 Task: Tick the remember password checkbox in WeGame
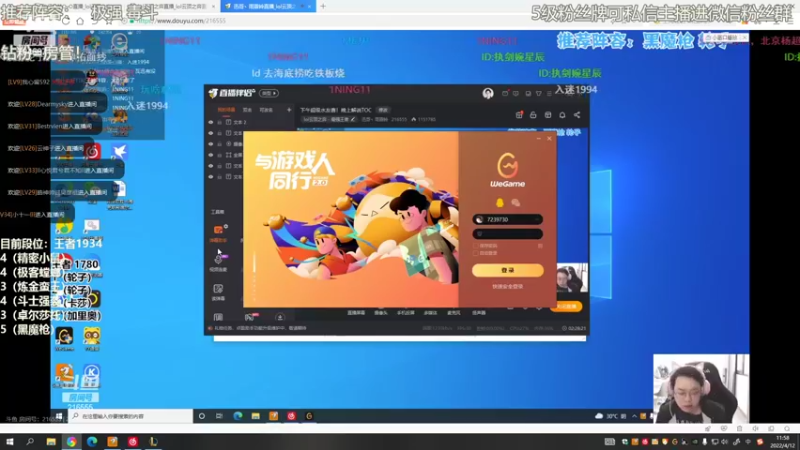[x=476, y=246]
